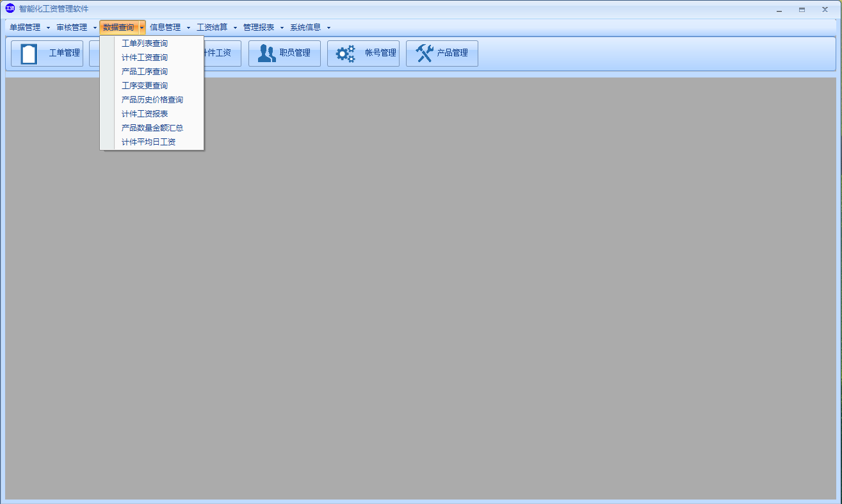The height and width of the screenshot is (504, 842).
Task: Expand the 单据管理 menu arrow
Action: tap(48, 28)
